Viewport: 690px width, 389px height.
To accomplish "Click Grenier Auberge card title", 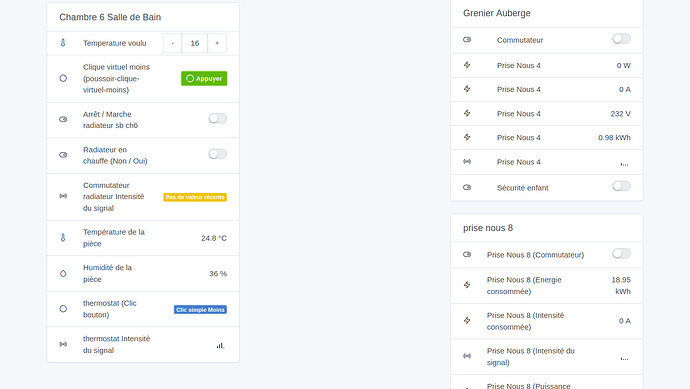I will pos(497,13).
